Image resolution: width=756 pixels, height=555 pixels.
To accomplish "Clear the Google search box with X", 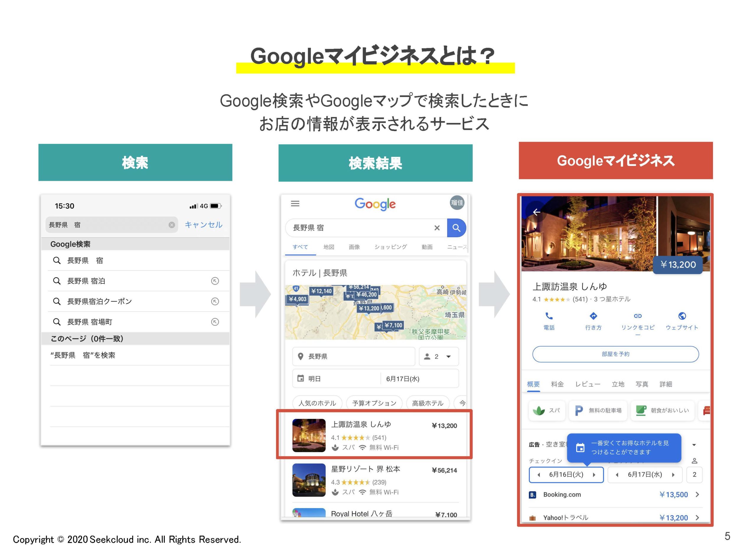I will 437,228.
